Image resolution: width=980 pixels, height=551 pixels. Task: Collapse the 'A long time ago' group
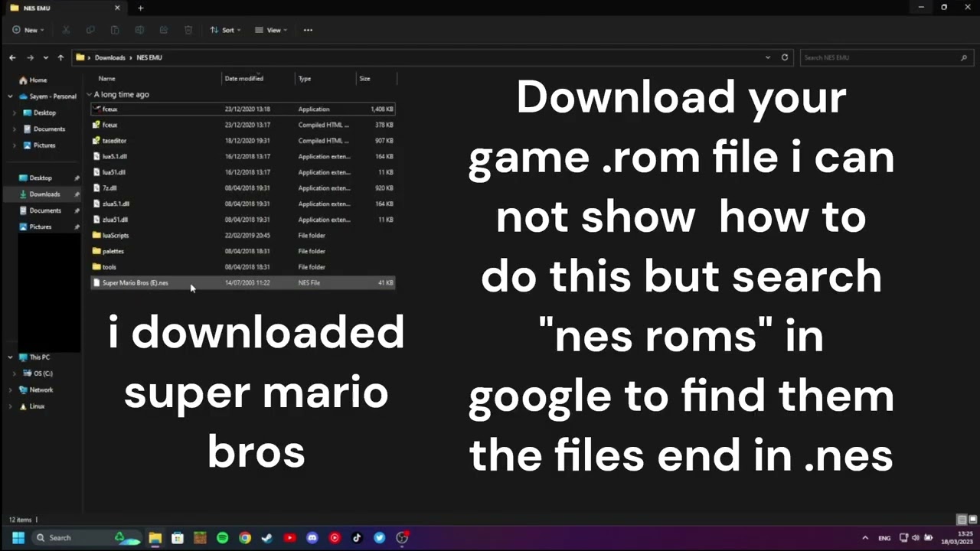pos(90,94)
